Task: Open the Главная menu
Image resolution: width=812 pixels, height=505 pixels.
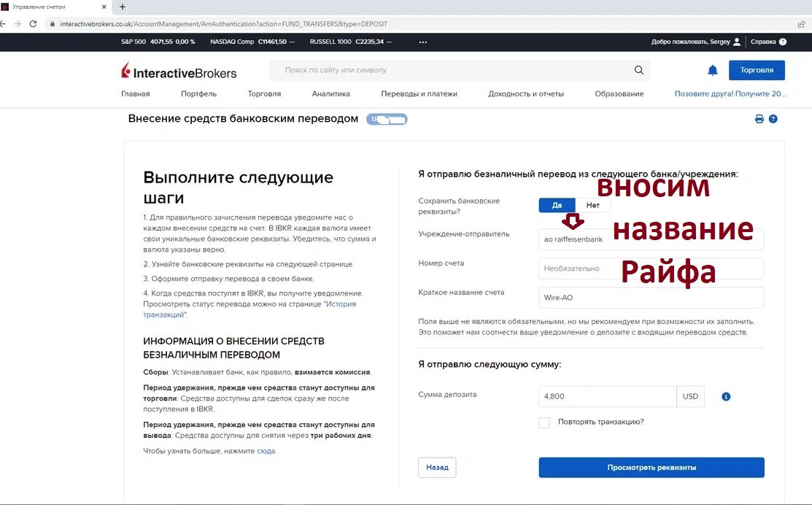Action: [136, 93]
